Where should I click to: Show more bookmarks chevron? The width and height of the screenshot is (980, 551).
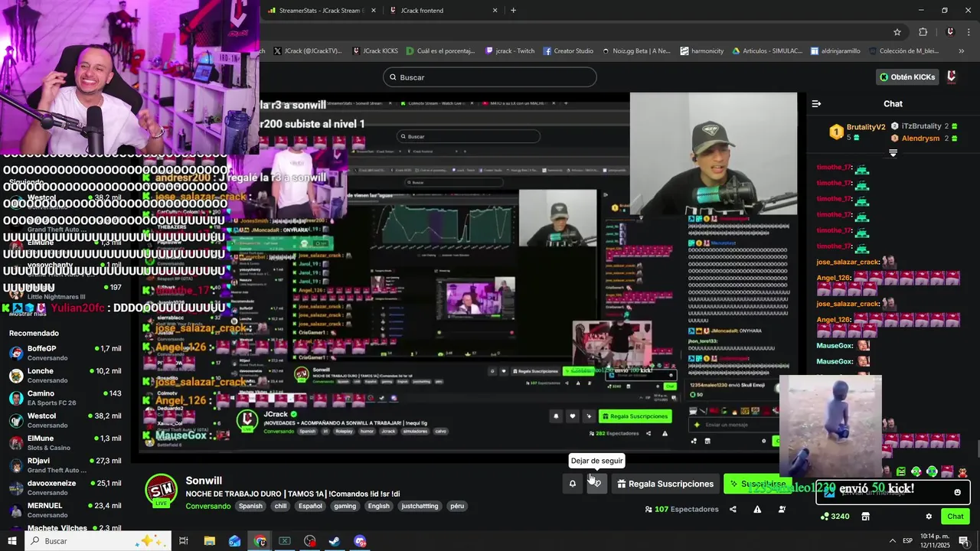tap(962, 51)
